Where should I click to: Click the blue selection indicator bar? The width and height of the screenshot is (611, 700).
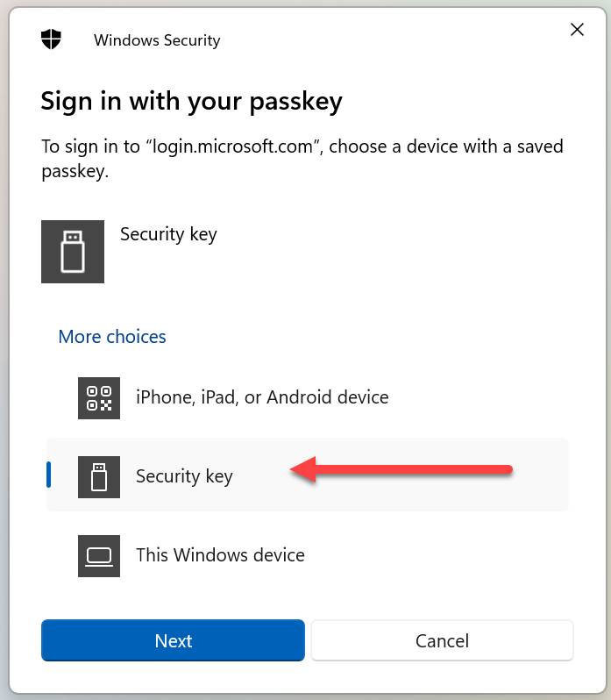point(48,475)
